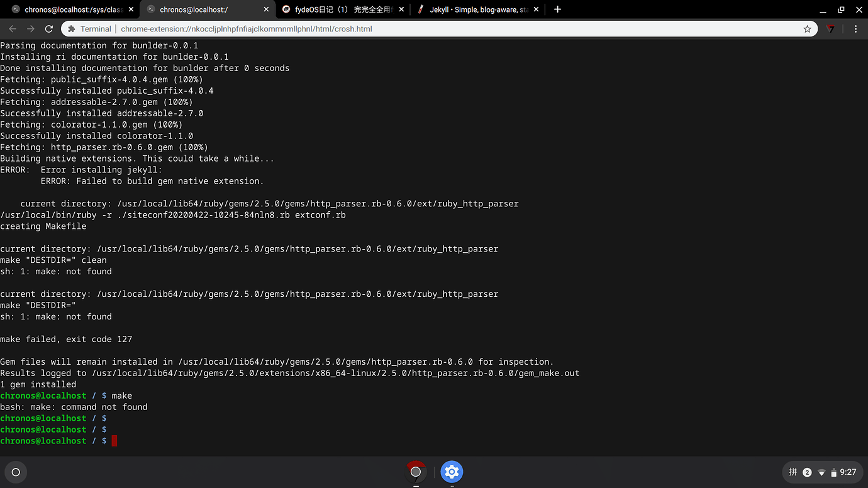Switch to the fydeOS日记 tab
868x488 pixels.
(x=340, y=9)
